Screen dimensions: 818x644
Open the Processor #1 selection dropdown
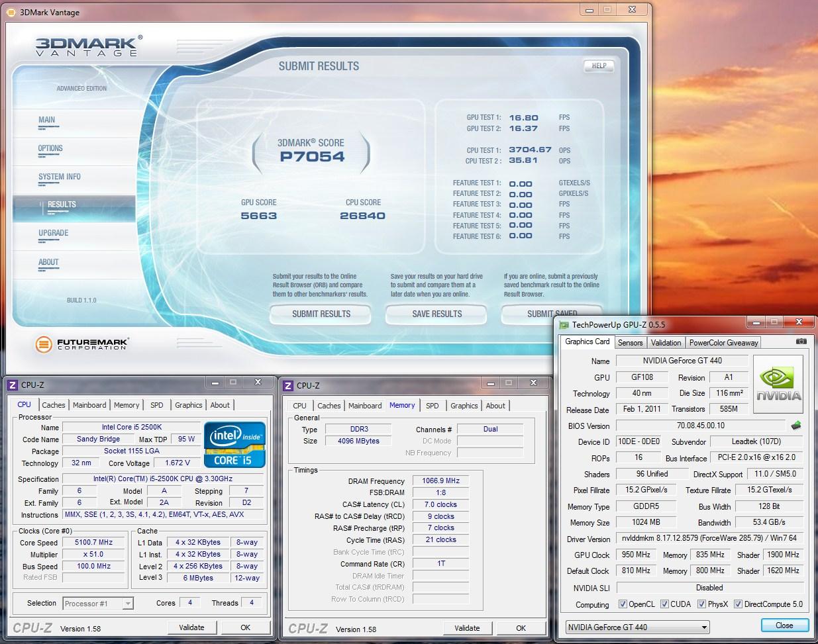[x=98, y=603]
